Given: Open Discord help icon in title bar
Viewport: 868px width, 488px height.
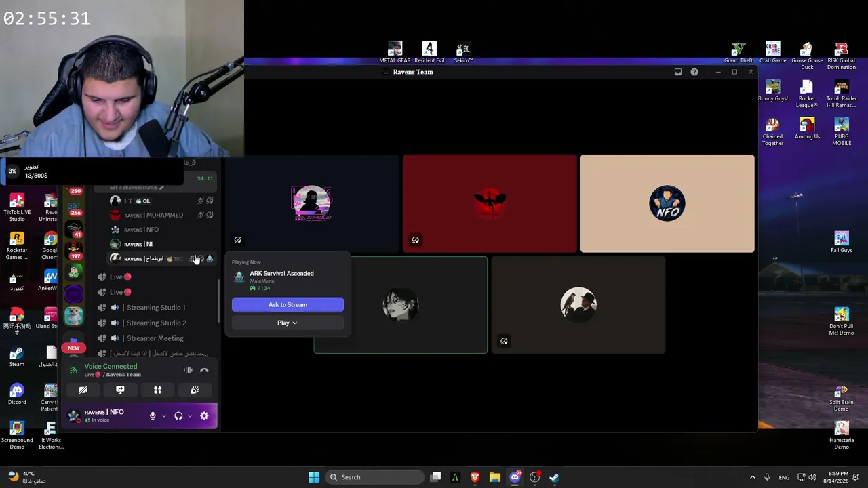Looking at the screenshot, I should (x=694, y=72).
